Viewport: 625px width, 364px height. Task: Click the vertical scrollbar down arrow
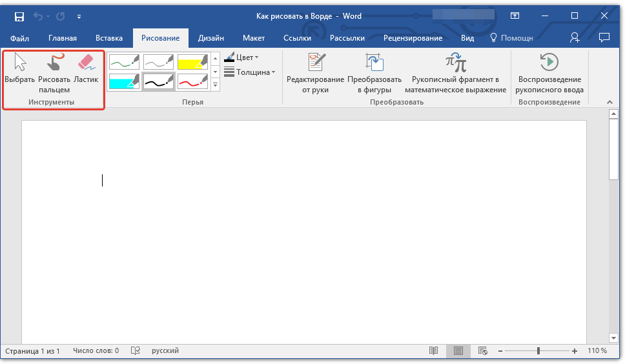[x=614, y=338]
